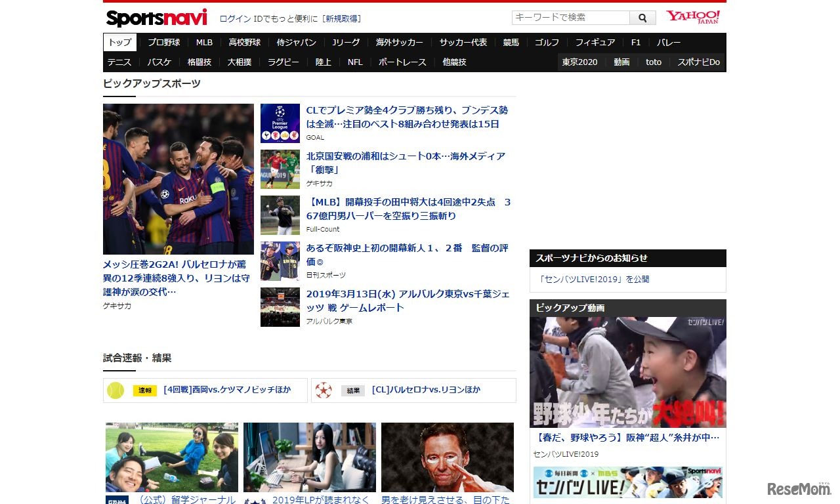
Task: Click the ad photo of a woman at a computer
Action: click(x=310, y=457)
